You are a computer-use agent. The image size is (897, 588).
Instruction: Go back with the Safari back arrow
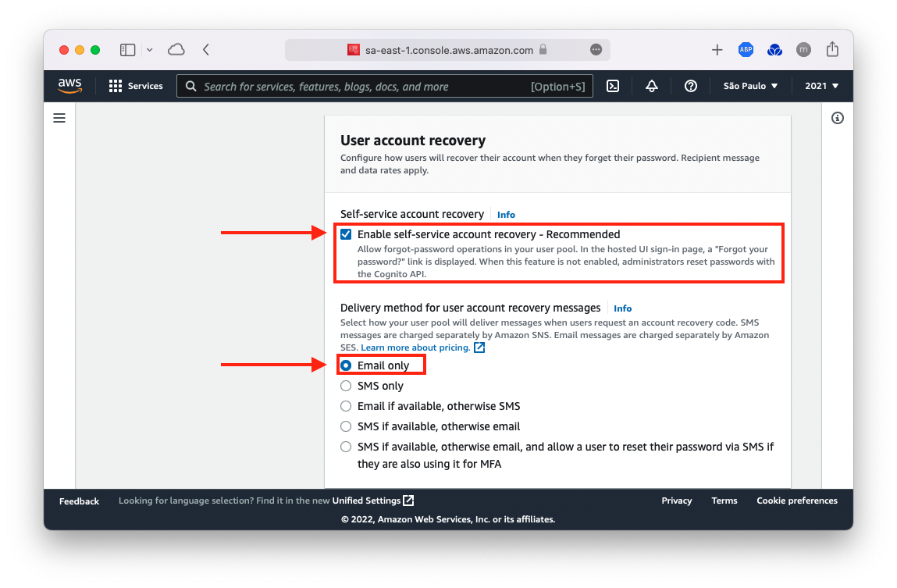pos(206,50)
